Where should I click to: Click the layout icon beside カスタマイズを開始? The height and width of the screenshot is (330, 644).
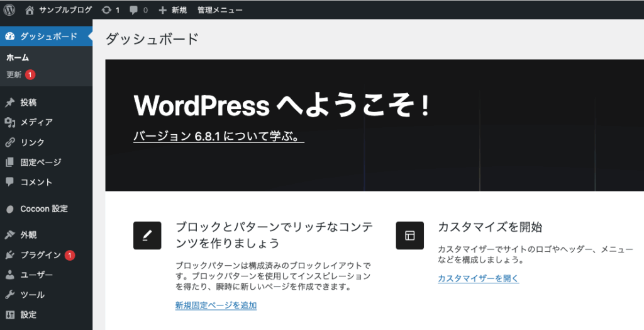(409, 236)
